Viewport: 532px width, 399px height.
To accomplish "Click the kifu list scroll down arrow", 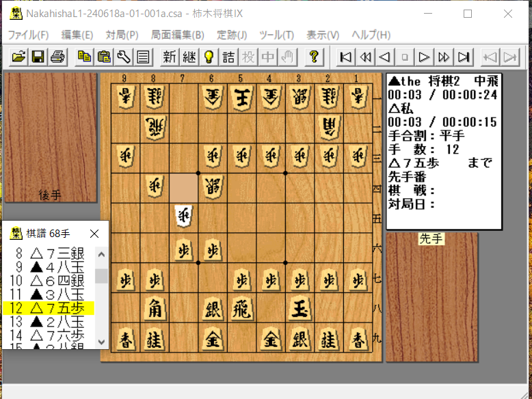I will tap(101, 342).
